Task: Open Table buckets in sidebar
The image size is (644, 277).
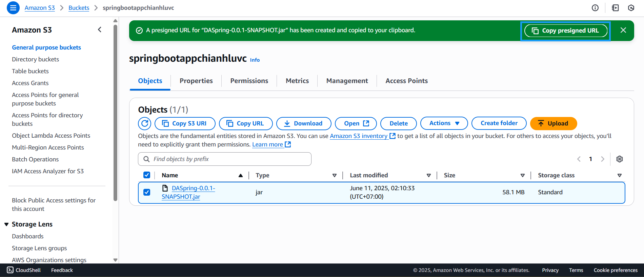Action: click(x=30, y=71)
